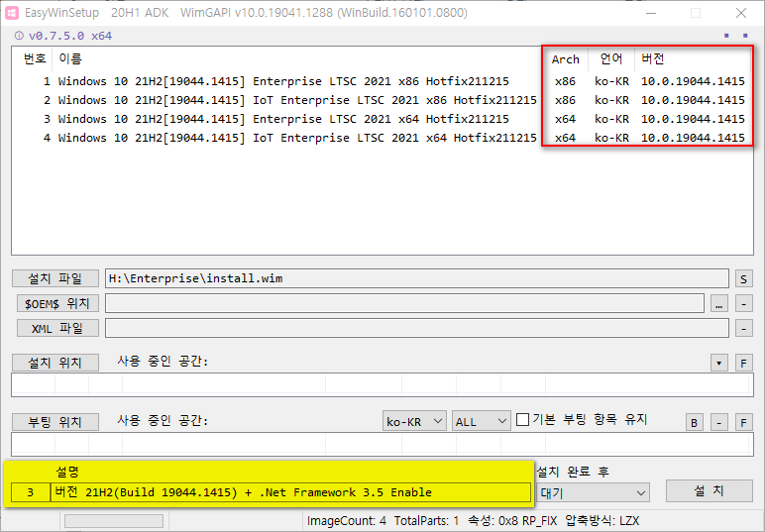Select image 4 IoT Enterprise LTSC x64
765x532 pixels.
[x=382, y=138]
